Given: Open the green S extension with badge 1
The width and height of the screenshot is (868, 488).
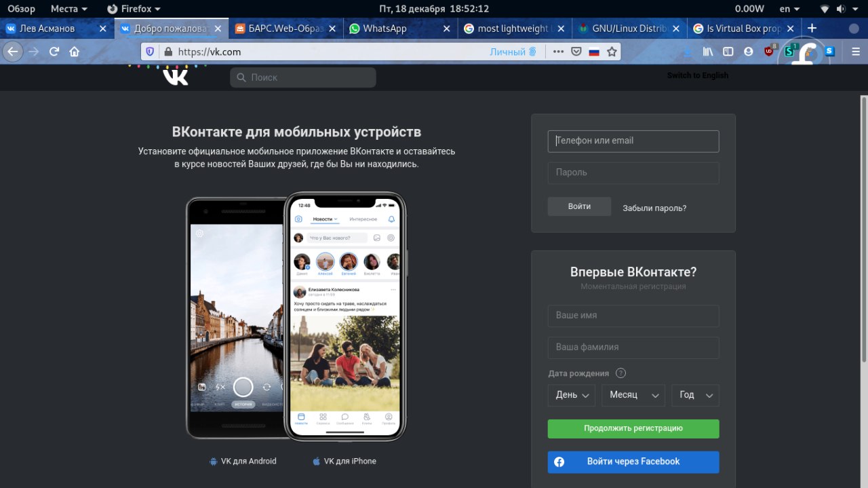Looking at the screenshot, I should [x=791, y=51].
